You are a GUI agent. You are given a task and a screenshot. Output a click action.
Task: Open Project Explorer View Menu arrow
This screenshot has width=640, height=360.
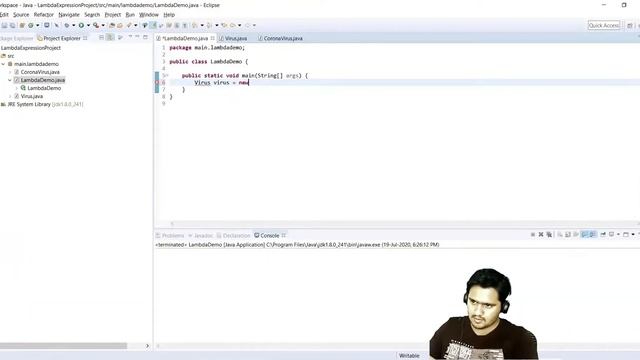point(130,37)
